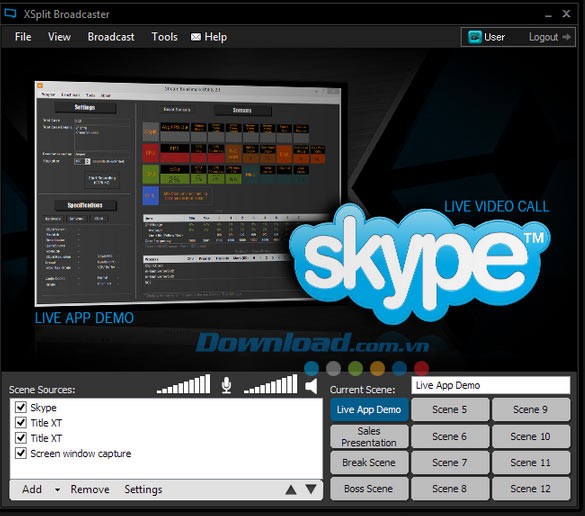Select the Skype source row text
This screenshot has width=585, height=516.
coord(43,407)
